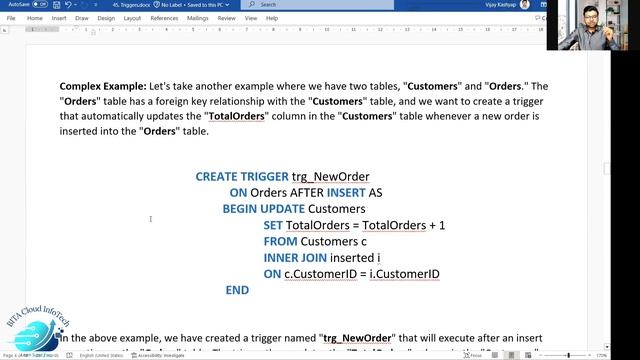Click the Save disk icon

(x=57, y=4)
